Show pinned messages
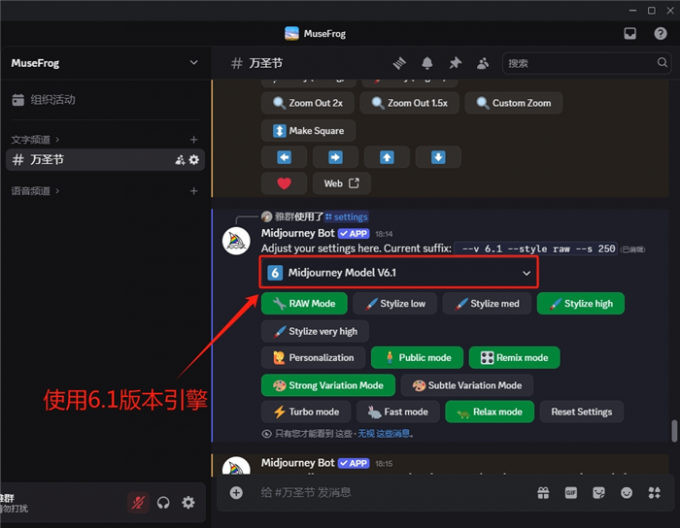This screenshot has width=680, height=528. pos(455,63)
